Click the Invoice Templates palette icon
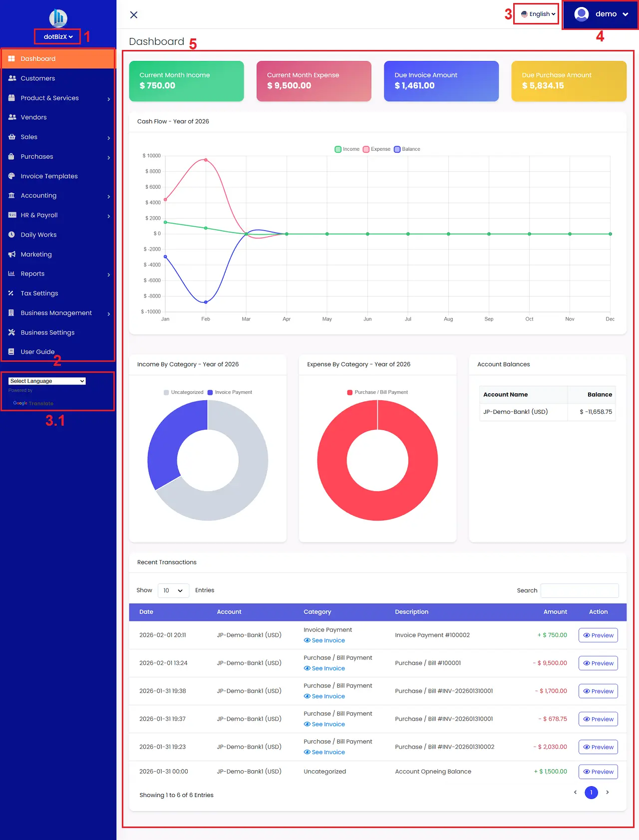 12,176
